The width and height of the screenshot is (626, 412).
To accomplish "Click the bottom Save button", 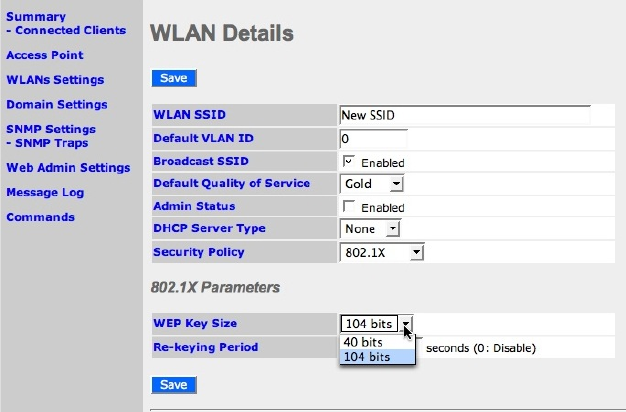I will [x=174, y=384].
